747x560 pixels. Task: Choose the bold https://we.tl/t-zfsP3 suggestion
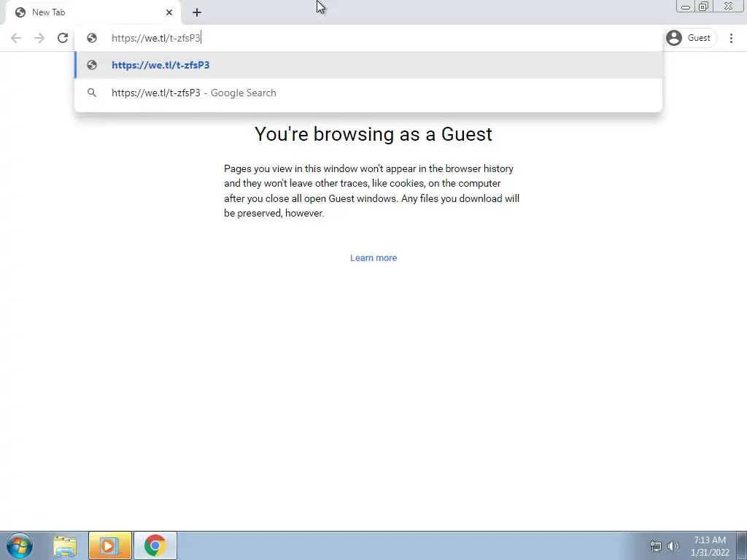click(x=368, y=65)
